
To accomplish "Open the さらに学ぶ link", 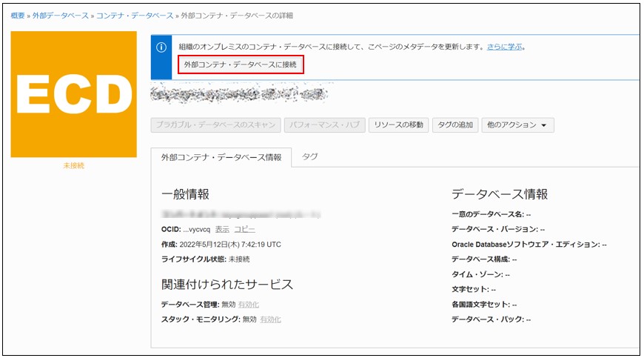I will click(504, 47).
